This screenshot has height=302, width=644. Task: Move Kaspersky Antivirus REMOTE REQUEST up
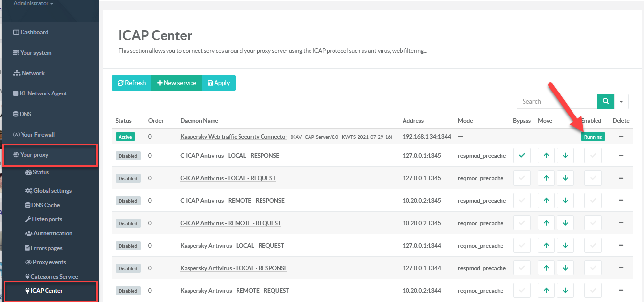[546, 291]
